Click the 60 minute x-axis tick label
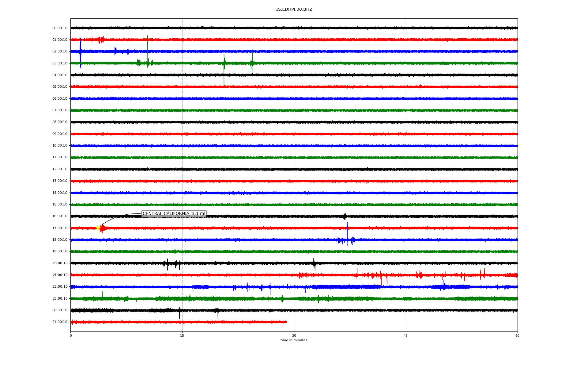 (517, 336)
